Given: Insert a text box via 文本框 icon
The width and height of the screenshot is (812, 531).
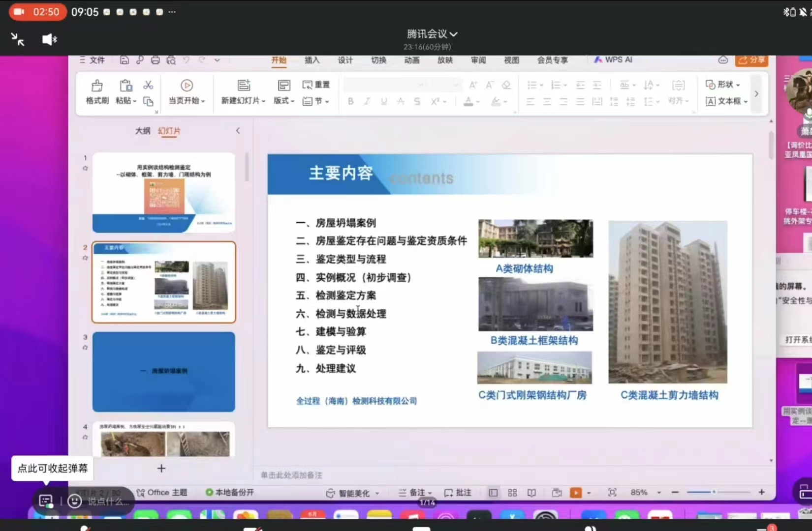Looking at the screenshot, I should (711, 101).
